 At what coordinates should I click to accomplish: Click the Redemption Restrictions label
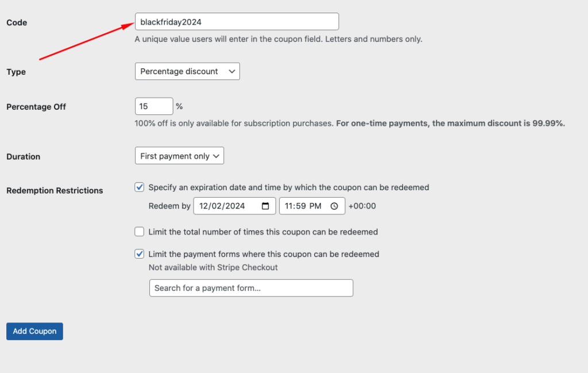[x=55, y=191]
